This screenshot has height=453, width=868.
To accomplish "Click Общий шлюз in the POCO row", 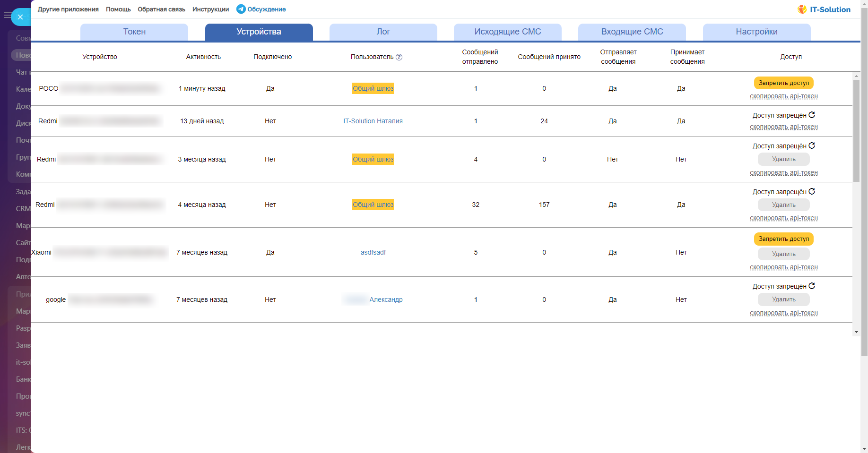I will (x=373, y=88).
